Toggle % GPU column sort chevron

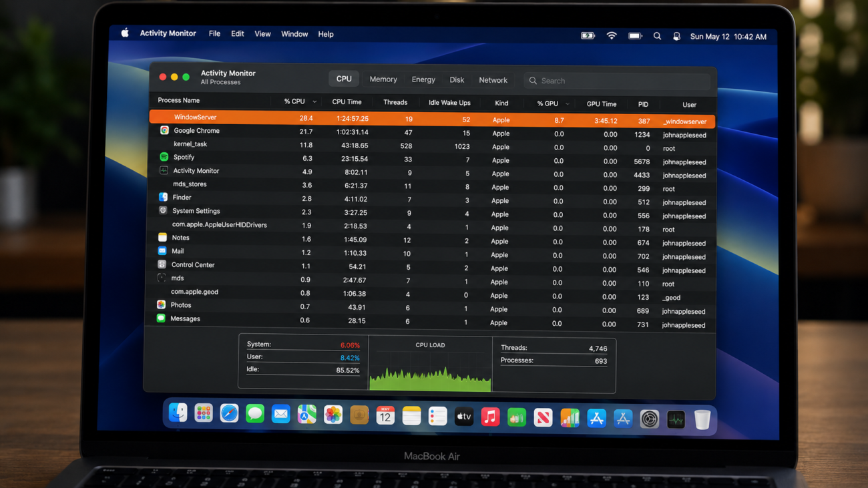568,104
